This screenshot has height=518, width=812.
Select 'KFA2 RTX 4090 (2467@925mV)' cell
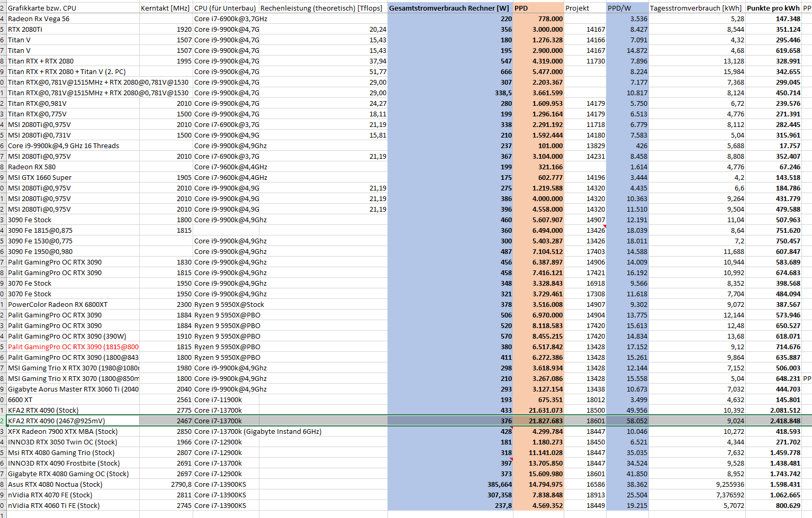[x=73, y=421]
